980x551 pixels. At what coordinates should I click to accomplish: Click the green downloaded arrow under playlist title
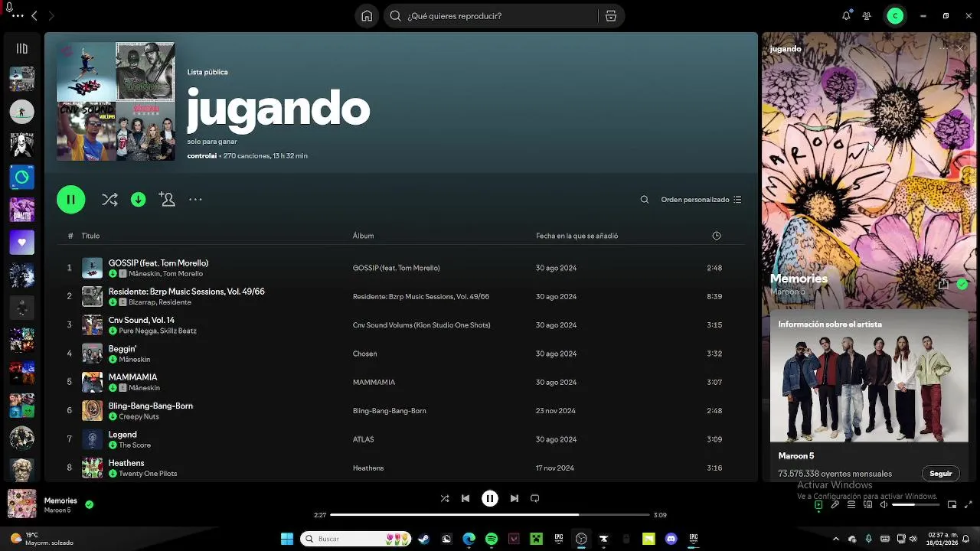pos(138,200)
